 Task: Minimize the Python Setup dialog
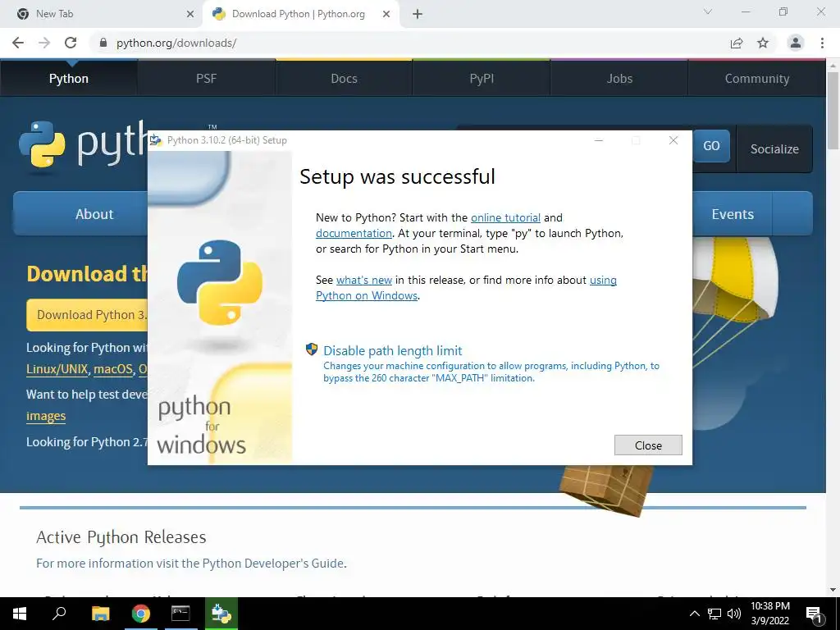[x=599, y=140]
